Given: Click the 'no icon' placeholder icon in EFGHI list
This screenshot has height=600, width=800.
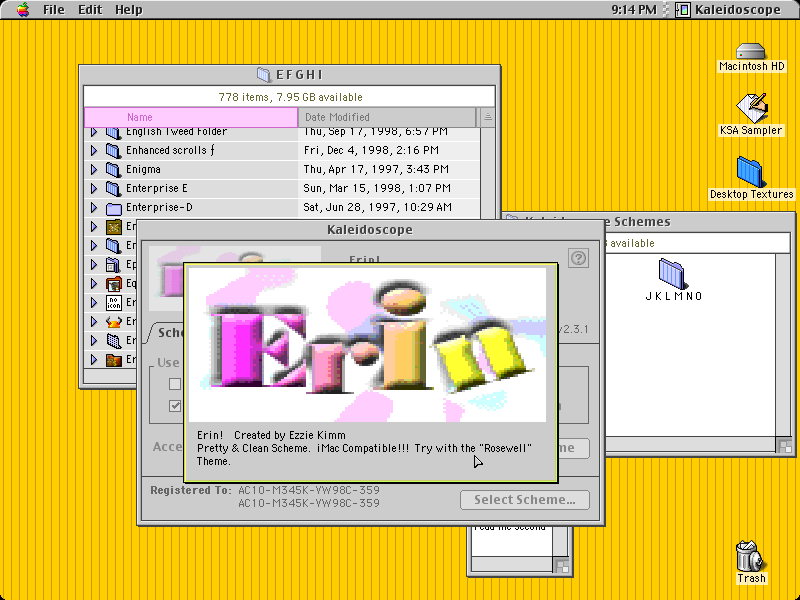Looking at the screenshot, I should pyautogui.click(x=113, y=303).
